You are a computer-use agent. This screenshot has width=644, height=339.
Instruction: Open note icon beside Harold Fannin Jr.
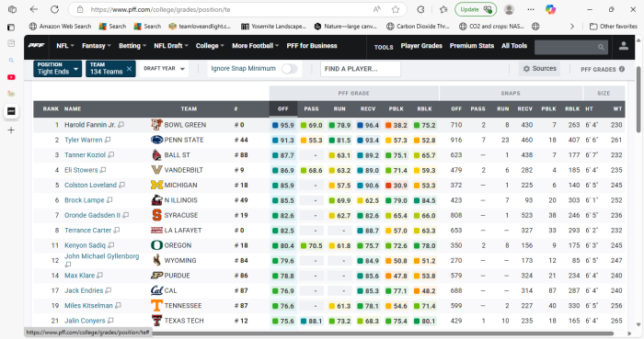(x=121, y=125)
